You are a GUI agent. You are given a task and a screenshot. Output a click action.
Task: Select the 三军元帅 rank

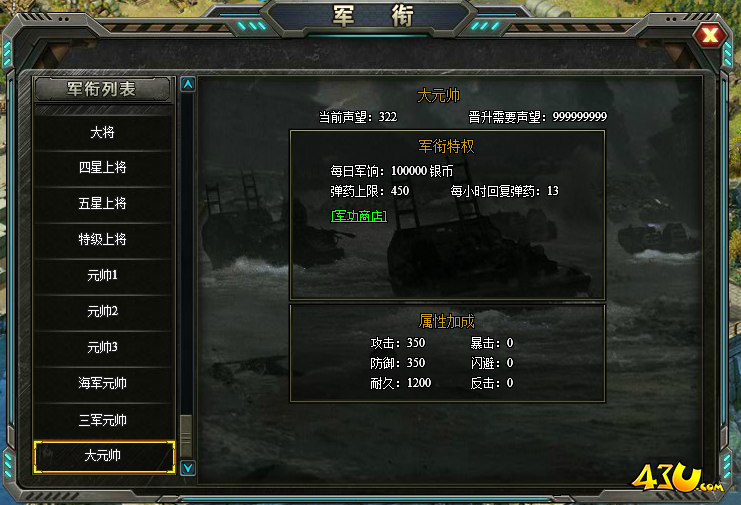[x=103, y=420]
